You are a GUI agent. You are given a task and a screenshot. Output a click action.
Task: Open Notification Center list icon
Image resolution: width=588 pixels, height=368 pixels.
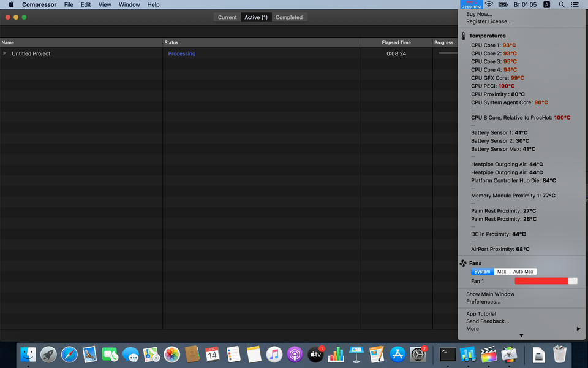(x=575, y=4)
